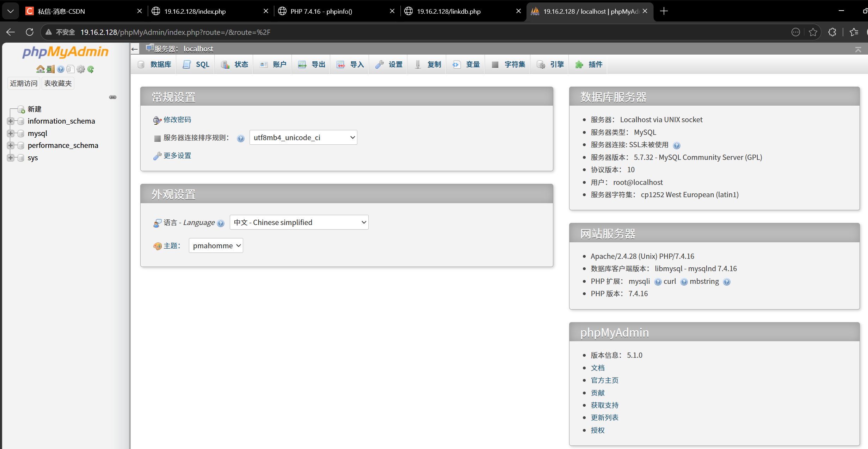Image resolution: width=868 pixels, height=449 pixels.
Task: Open the browser tab list chevron
Action: pyautogui.click(x=11, y=11)
